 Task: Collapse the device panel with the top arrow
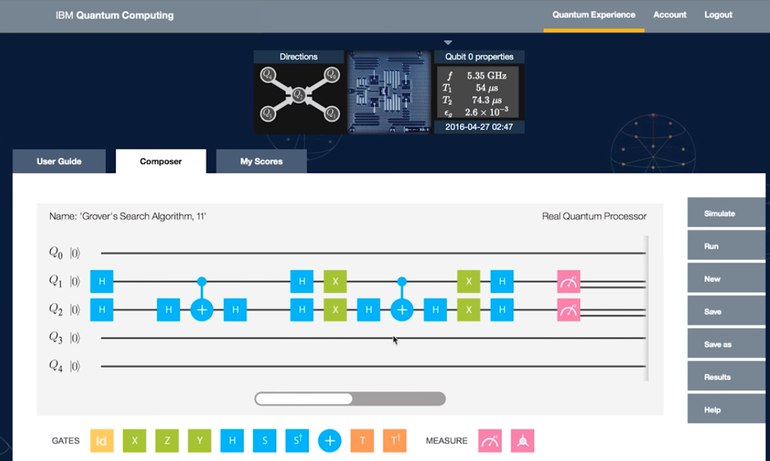(448, 43)
